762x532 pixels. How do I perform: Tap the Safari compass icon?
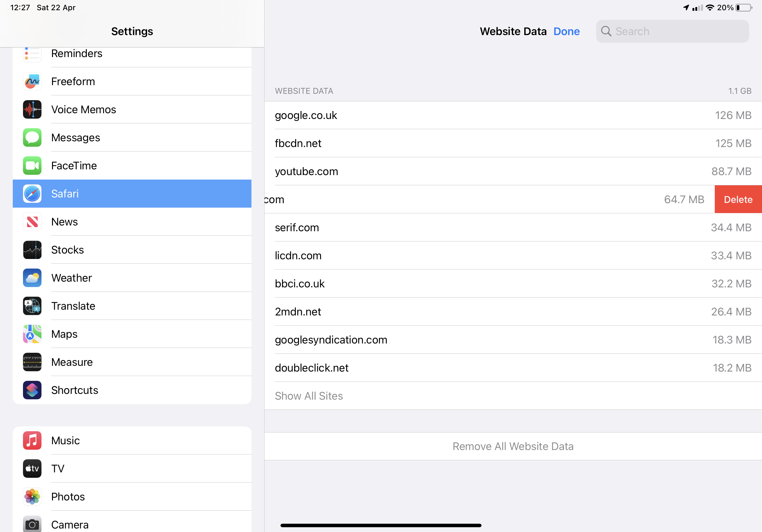coord(32,194)
